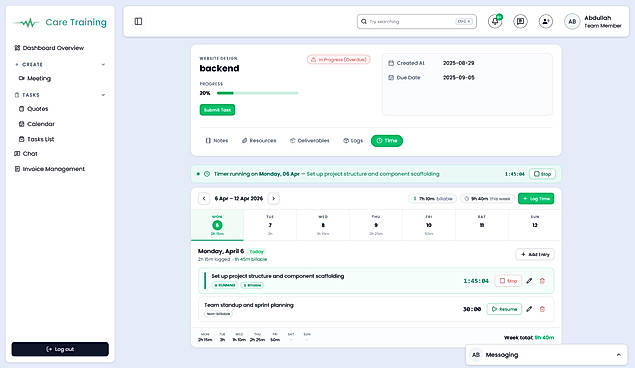
Task: Delete the Team standup entry
Action: point(542,309)
